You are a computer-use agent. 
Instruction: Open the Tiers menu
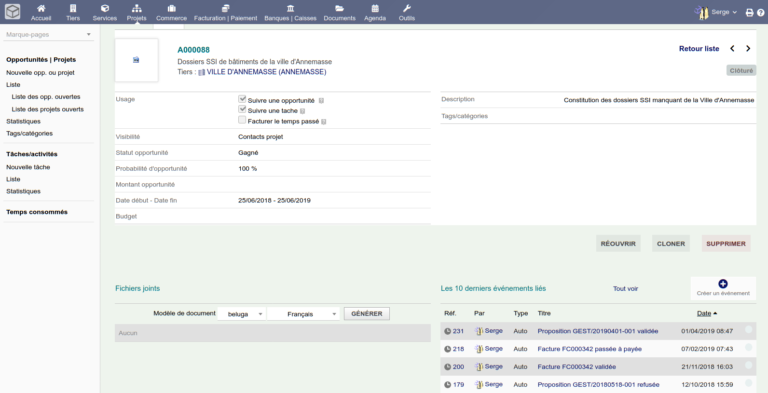tap(73, 12)
